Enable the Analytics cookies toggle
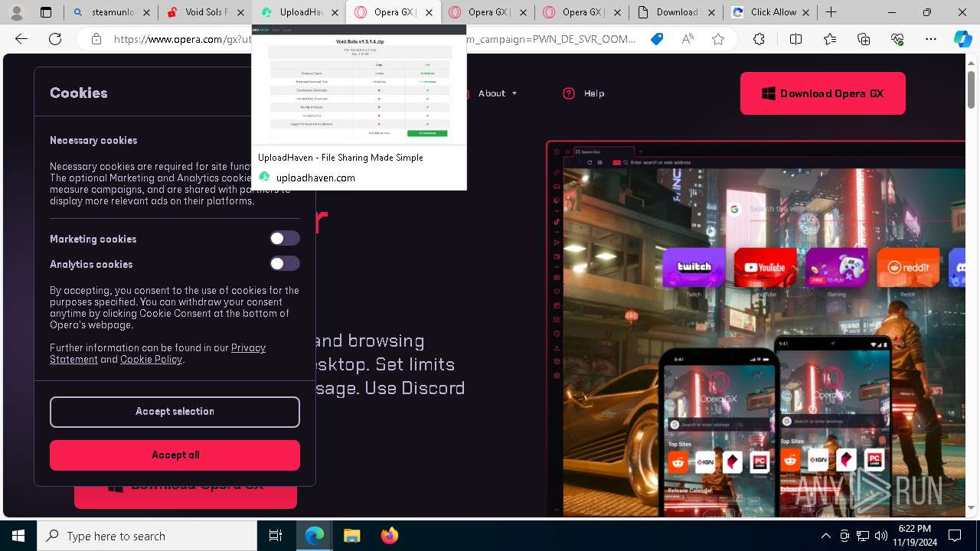 284,264
